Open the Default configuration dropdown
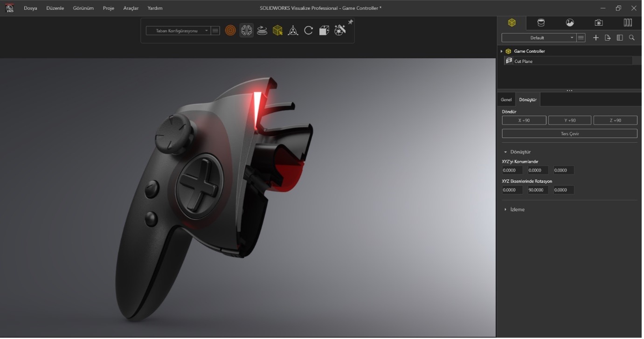This screenshot has width=644, height=339. pyautogui.click(x=571, y=38)
